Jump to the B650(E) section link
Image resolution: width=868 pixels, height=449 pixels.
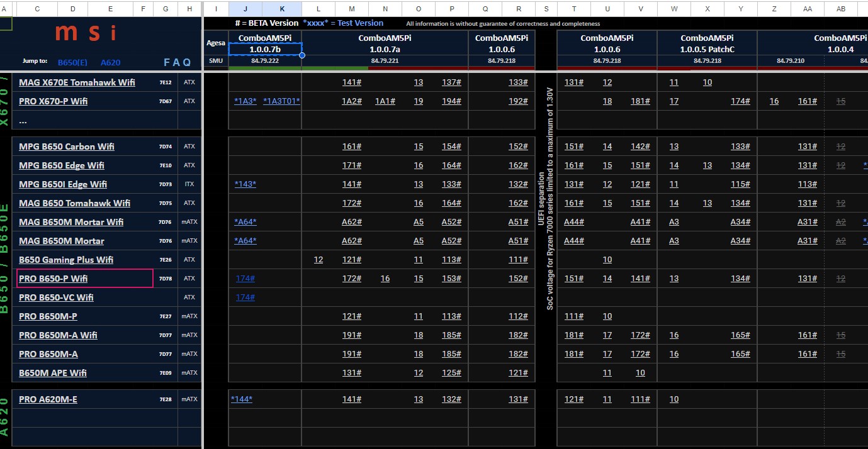coord(72,62)
